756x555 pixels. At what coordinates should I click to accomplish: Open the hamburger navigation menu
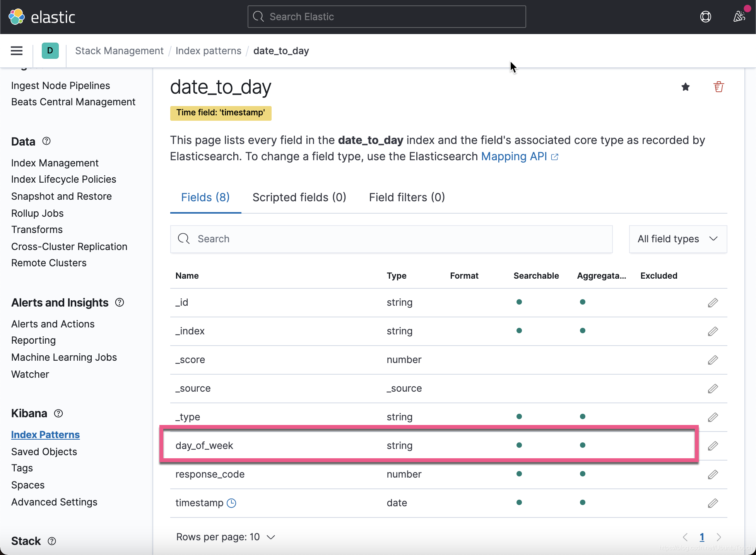point(16,51)
